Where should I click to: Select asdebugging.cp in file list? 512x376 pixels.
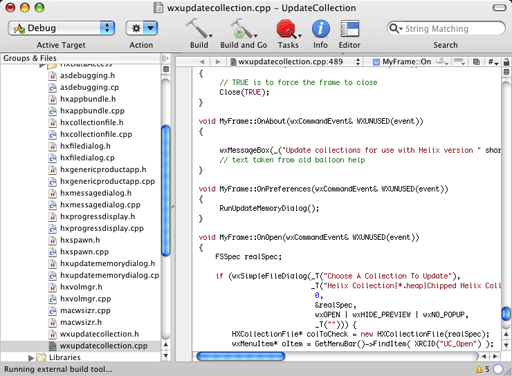pos(89,87)
